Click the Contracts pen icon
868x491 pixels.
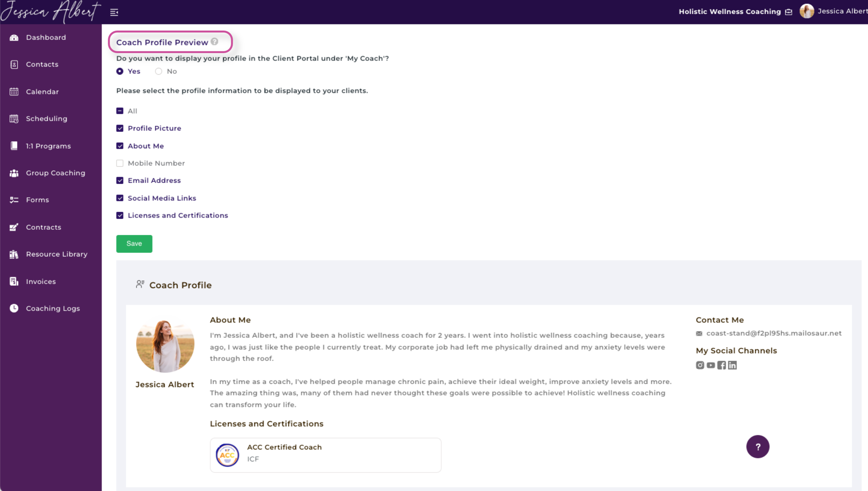click(x=14, y=227)
